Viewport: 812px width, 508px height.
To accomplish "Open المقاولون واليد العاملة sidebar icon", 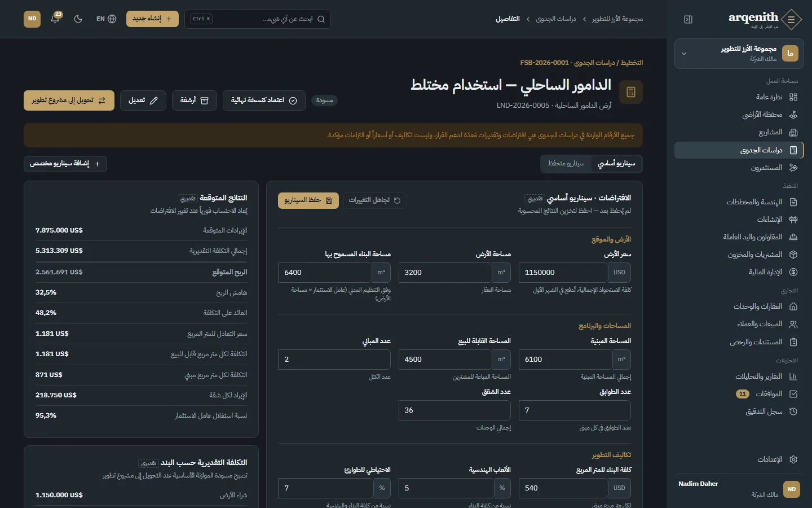I will click(793, 237).
